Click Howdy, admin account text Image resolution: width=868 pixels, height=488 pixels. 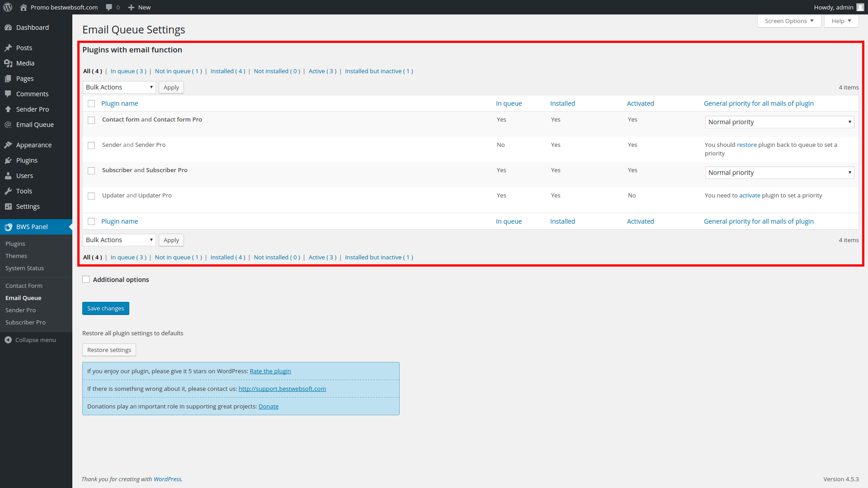pos(834,7)
